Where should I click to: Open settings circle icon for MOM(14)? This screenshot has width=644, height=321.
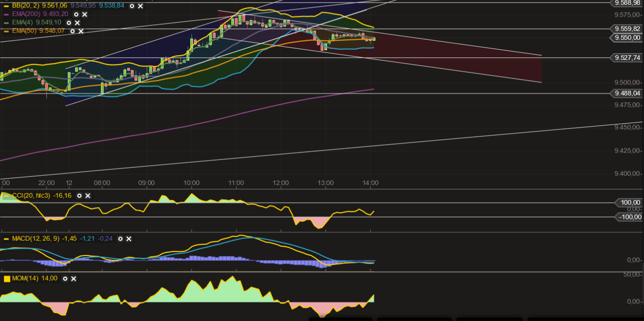point(65,279)
